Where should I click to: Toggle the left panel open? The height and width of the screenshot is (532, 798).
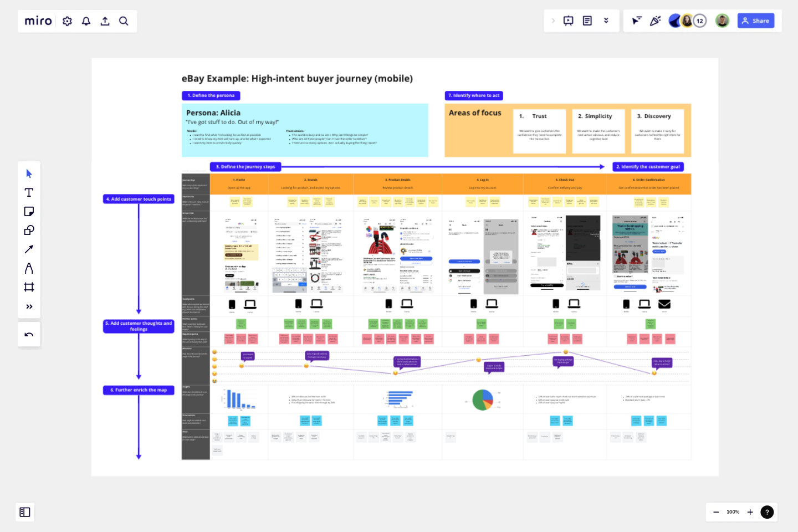[25, 512]
